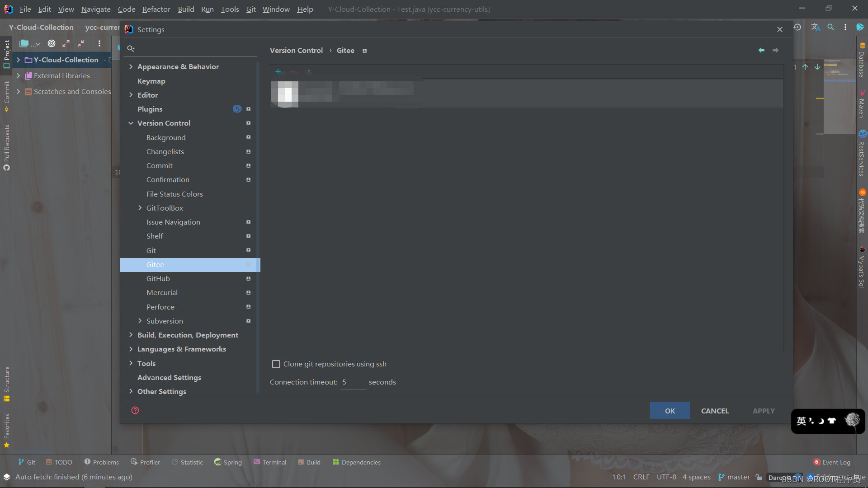Open the Structure tool window
This screenshot has height=488, width=868.
(7, 384)
